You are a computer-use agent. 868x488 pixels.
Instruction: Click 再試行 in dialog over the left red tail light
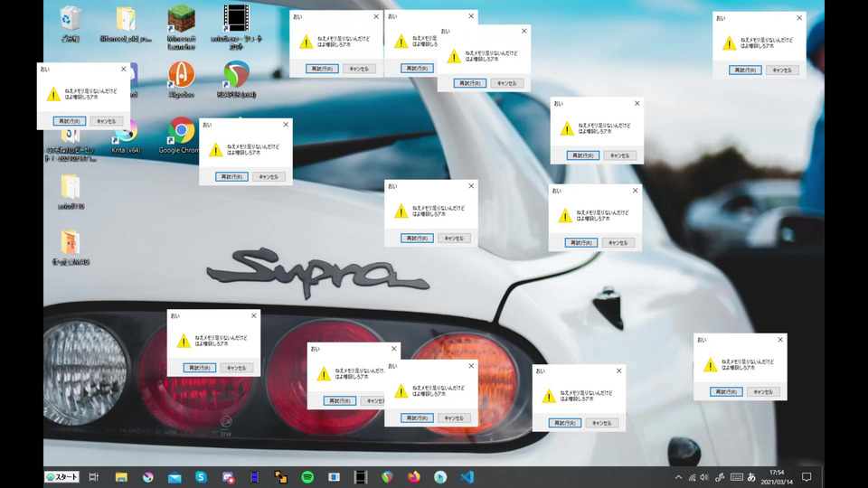pos(199,368)
